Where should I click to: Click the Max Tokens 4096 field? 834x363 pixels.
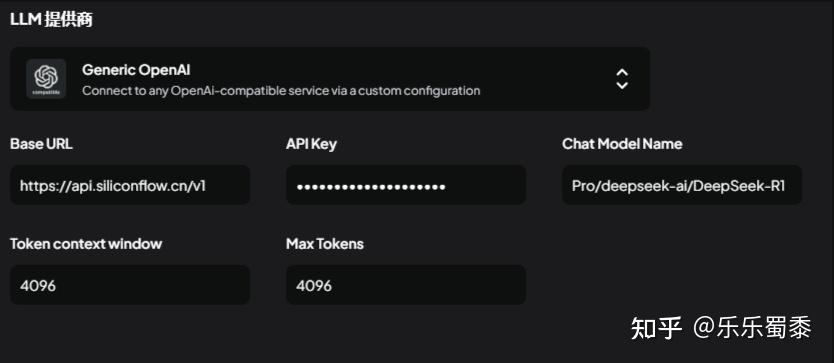[406, 285]
